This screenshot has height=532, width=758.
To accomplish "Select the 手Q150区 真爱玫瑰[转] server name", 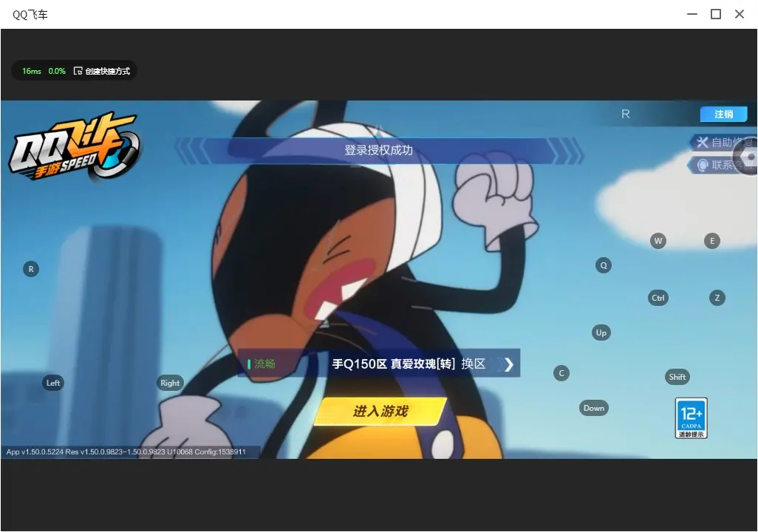I will tap(394, 364).
